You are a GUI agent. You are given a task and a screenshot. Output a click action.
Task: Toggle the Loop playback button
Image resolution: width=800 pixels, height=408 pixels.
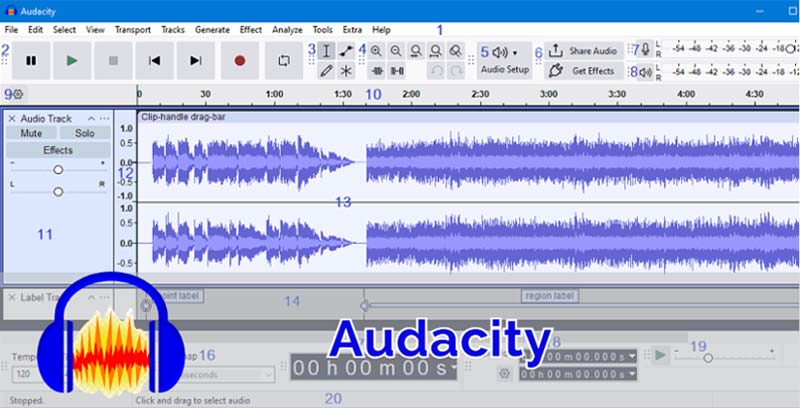point(284,61)
